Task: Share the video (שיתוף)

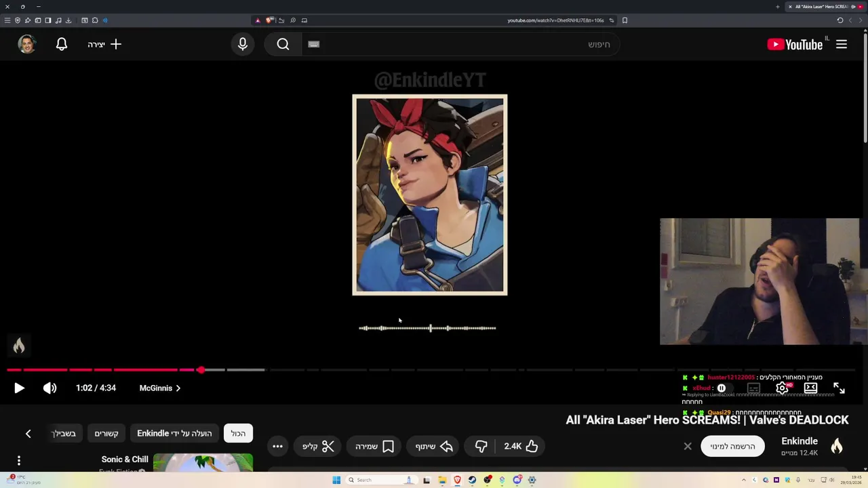Action: coord(434,446)
